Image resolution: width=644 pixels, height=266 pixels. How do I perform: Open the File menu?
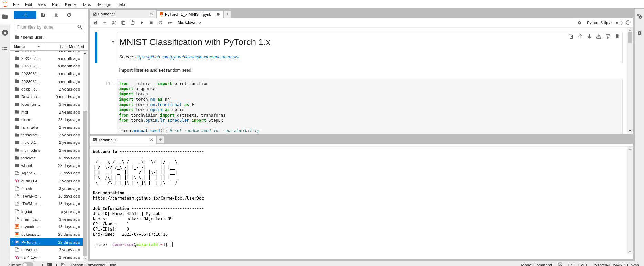tap(16, 4)
